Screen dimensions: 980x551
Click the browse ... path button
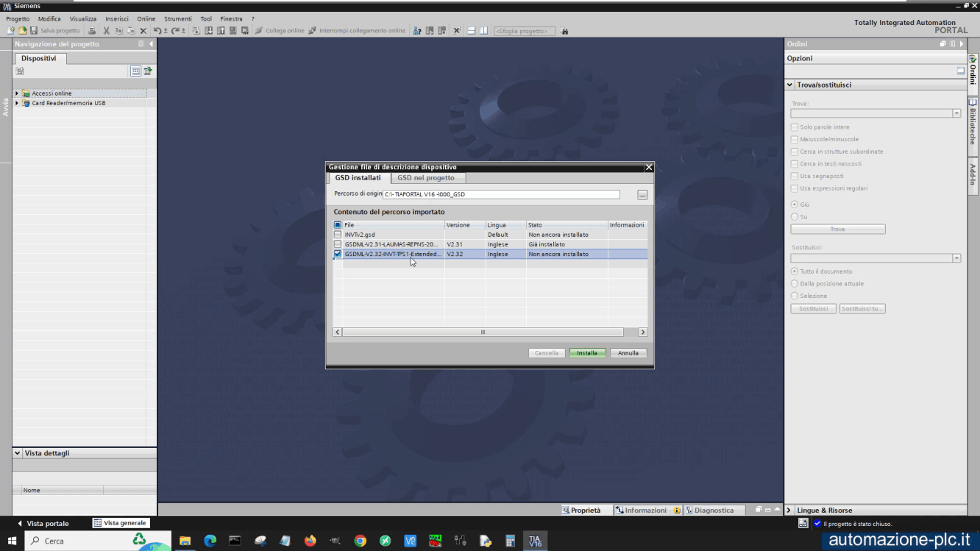coord(642,195)
